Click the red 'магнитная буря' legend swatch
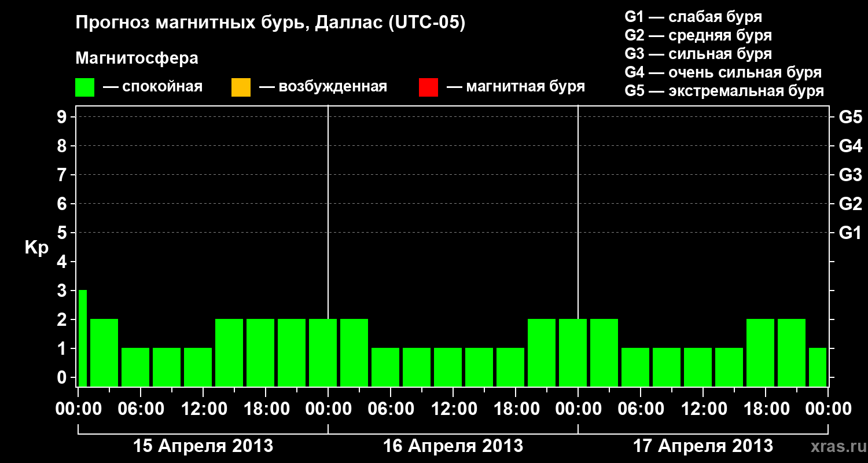Image resolution: width=868 pixels, height=463 pixels. coord(428,87)
